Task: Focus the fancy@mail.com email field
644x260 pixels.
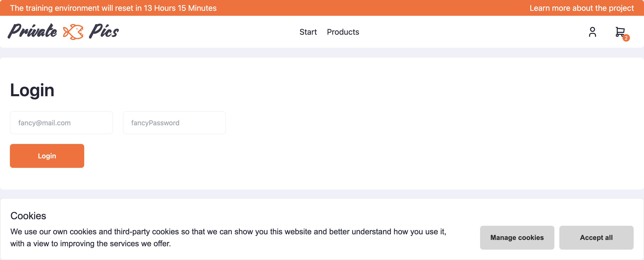Action: click(x=61, y=122)
